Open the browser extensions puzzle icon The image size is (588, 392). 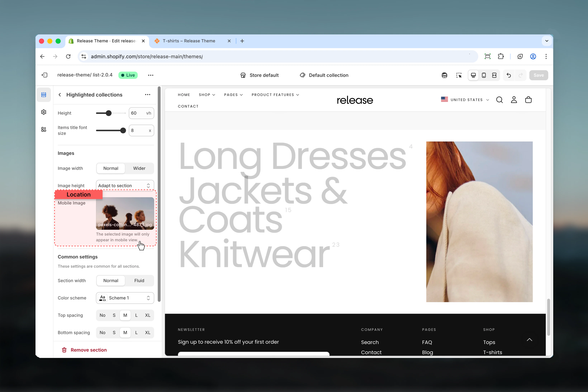coord(501,56)
